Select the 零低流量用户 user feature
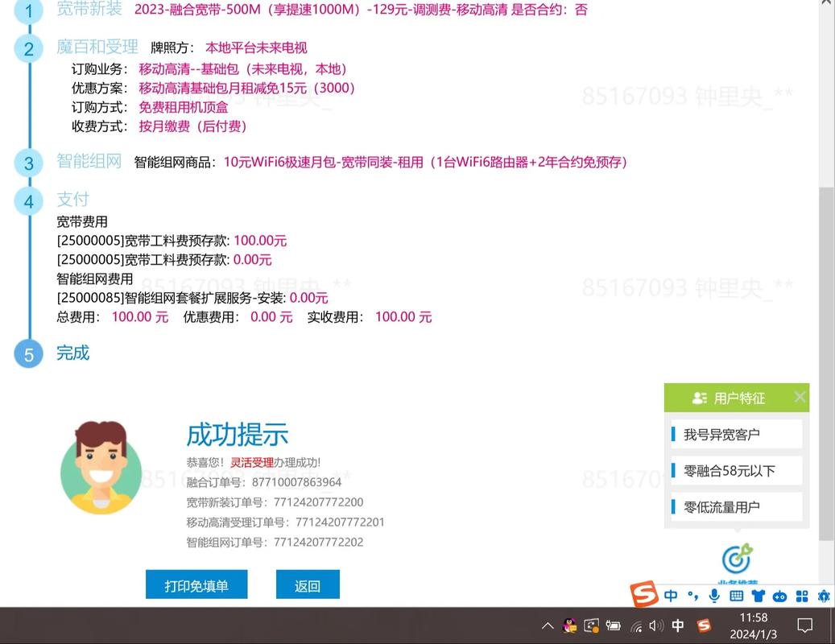Screen dimensions: 835x644 pyautogui.click(x=737, y=506)
